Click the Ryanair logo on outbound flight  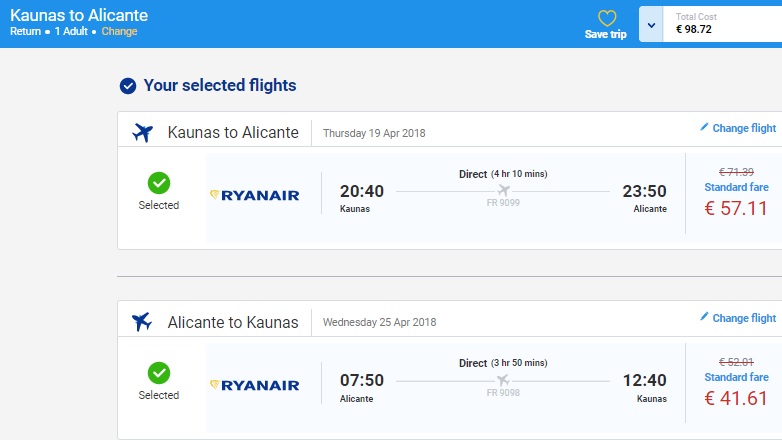(255, 195)
